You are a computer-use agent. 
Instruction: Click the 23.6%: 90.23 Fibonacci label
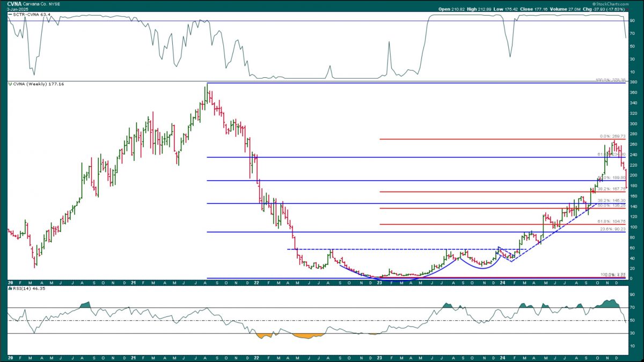[613, 229]
